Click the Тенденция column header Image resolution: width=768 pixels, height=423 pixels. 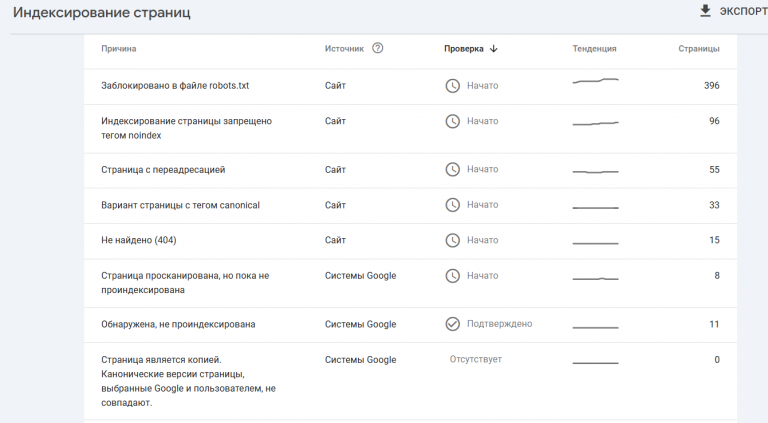pyautogui.click(x=594, y=48)
